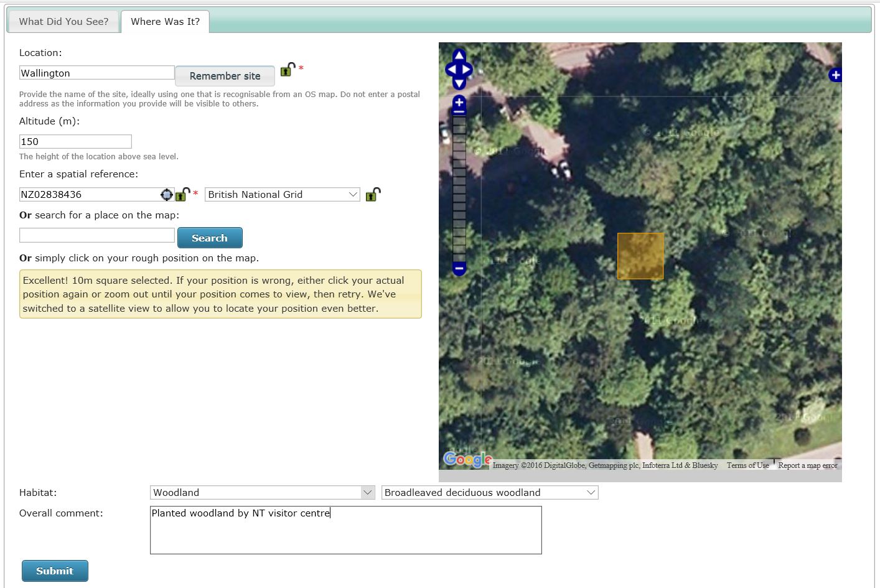Click the Remember site button
The image size is (880, 588).
pyautogui.click(x=225, y=76)
